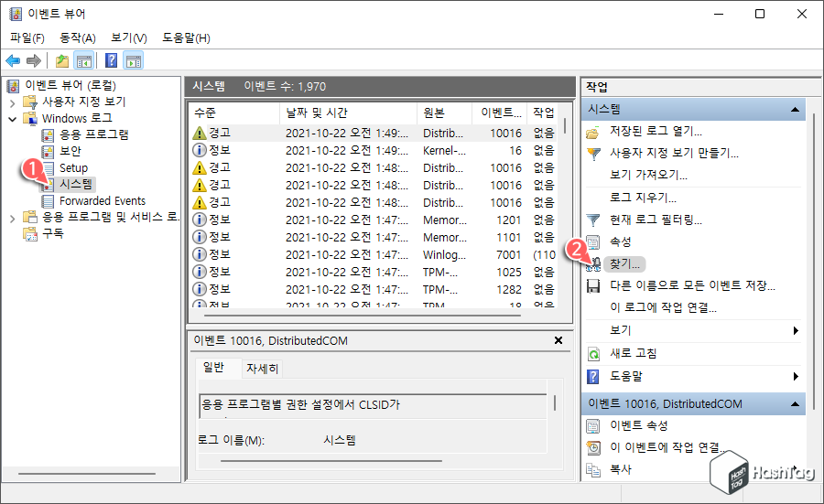Open the 파일(F) menu
The image size is (824, 504).
27,38
